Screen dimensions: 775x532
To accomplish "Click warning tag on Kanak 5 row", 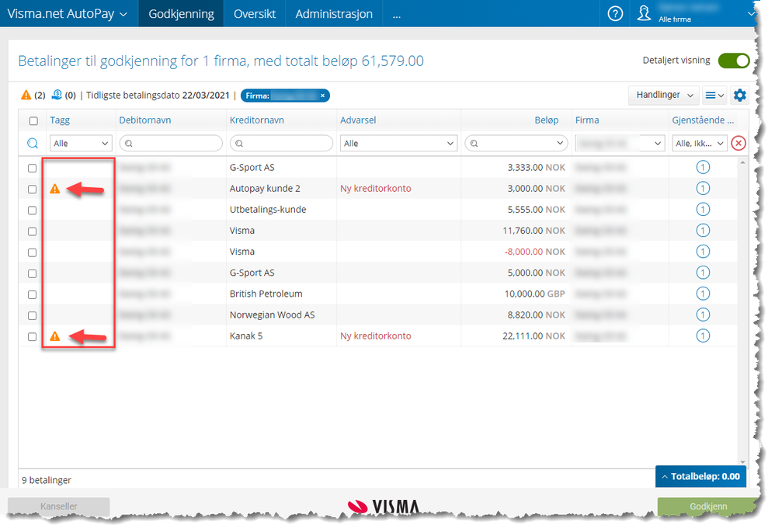I will coord(55,336).
